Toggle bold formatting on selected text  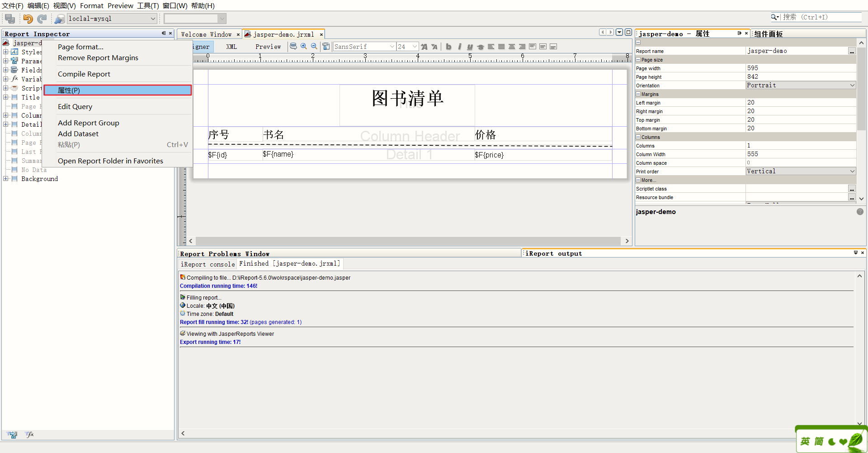448,46
